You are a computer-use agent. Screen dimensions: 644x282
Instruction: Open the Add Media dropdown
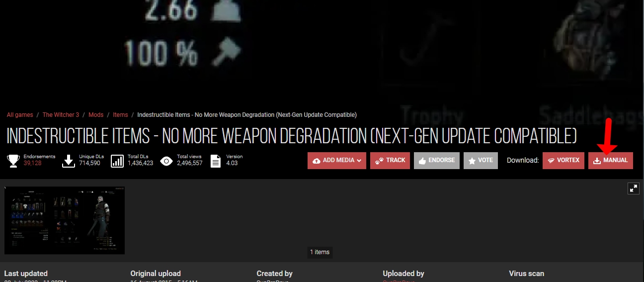pos(336,161)
